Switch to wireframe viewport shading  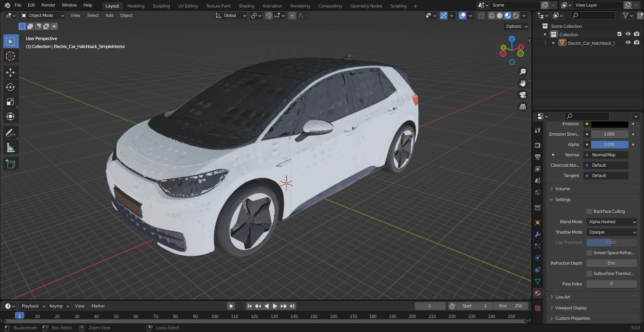point(492,16)
